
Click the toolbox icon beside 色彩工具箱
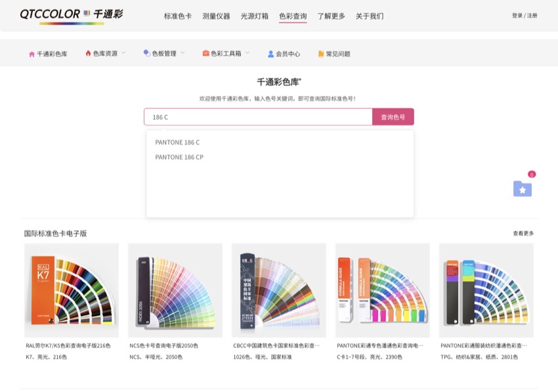tap(205, 53)
